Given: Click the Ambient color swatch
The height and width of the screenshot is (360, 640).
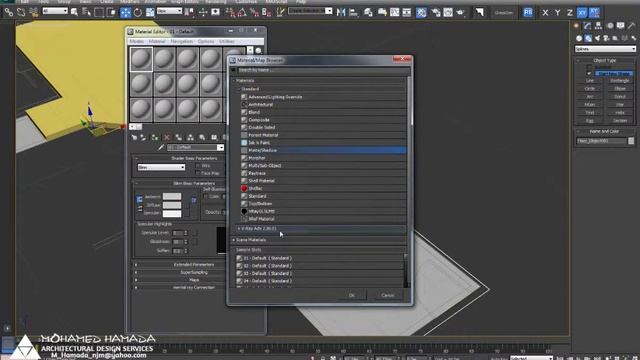Looking at the screenshot, I should [x=172, y=196].
